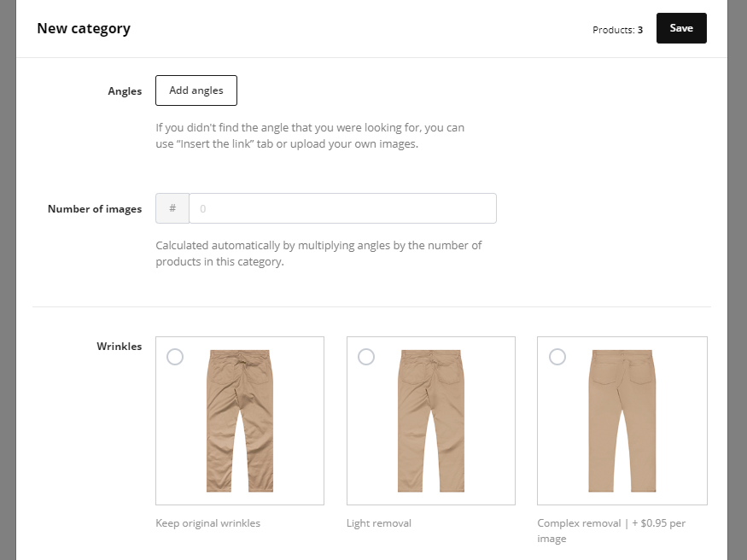This screenshot has width=747, height=560.
Task: Click the Wrinkles section label
Action: (x=120, y=347)
